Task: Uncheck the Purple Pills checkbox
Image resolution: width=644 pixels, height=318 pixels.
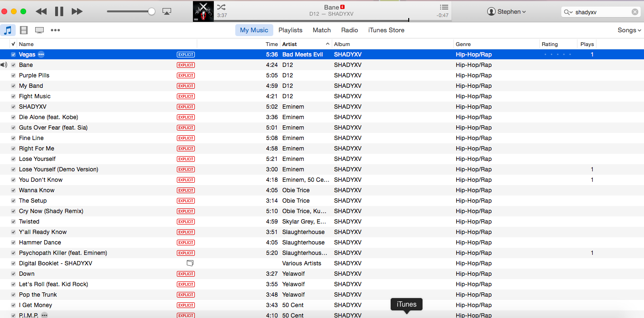Action: (13, 75)
